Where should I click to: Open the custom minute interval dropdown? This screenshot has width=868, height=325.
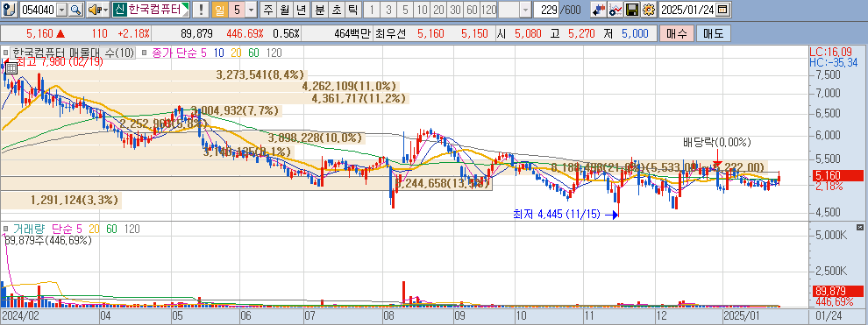(x=525, y=10)
